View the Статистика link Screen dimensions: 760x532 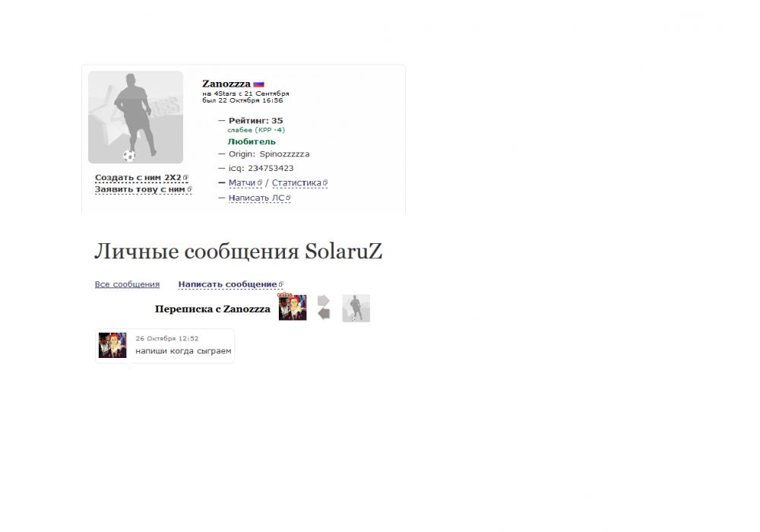click(296, 182)
